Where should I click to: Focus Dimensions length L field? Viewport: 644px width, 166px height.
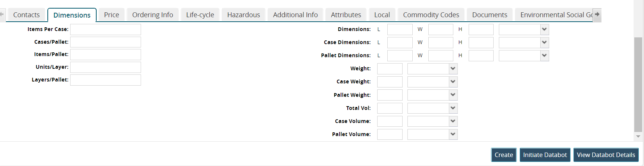coord(400,30)
